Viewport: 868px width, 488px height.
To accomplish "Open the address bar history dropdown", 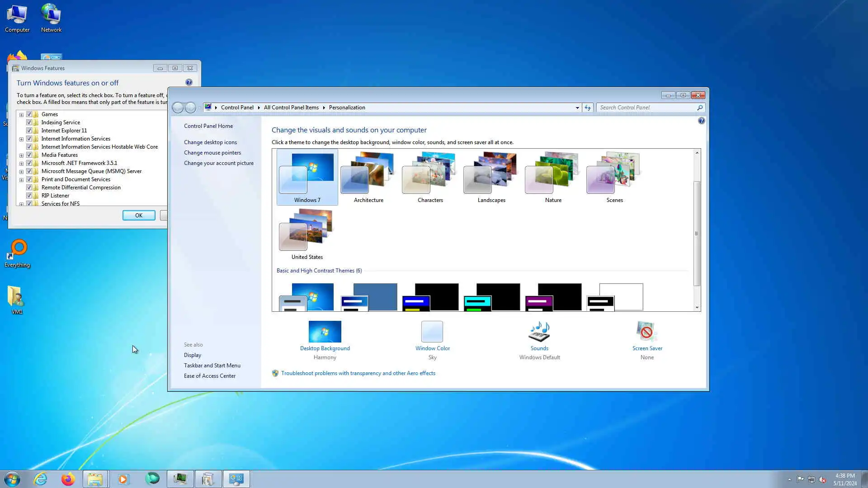I will (577, 108).
